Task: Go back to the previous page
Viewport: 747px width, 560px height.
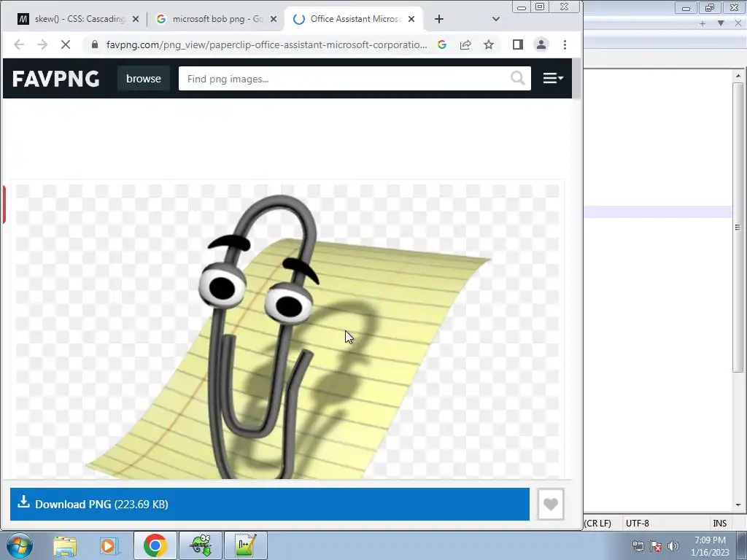Action: pyautogui.click(x=18, y=44)
